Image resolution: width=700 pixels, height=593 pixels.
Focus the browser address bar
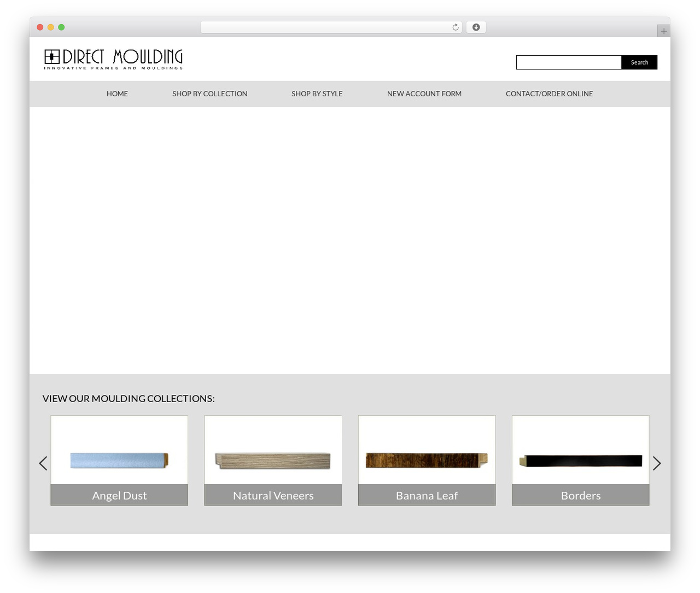point(331,27)
